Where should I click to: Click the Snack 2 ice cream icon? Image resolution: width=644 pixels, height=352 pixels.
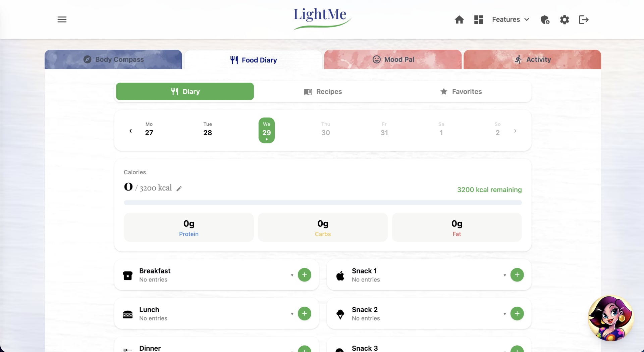pyautogui.click(x=340, y=314)
